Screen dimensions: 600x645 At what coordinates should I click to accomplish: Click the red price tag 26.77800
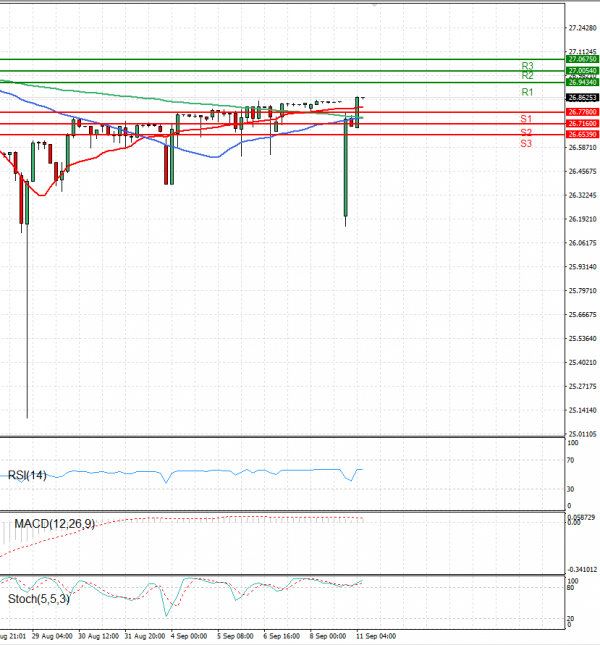pyautogui.click(x=582, y=112)
